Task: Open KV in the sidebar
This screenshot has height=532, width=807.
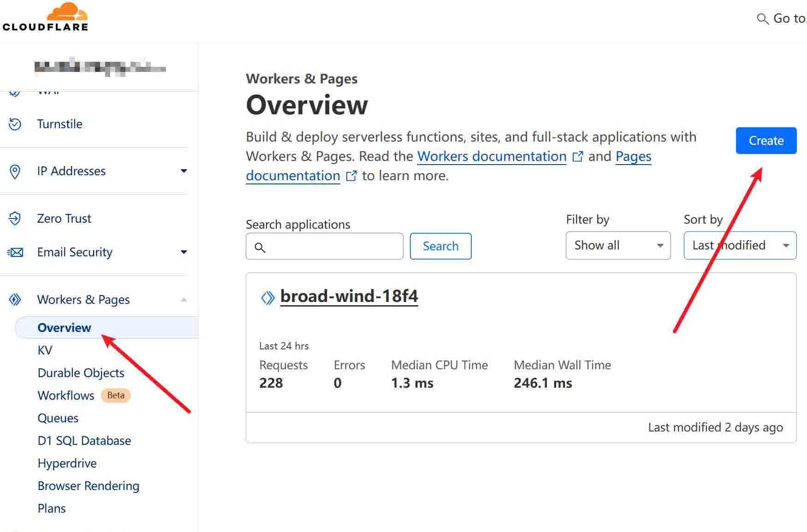Action: [x=45, y=350]
